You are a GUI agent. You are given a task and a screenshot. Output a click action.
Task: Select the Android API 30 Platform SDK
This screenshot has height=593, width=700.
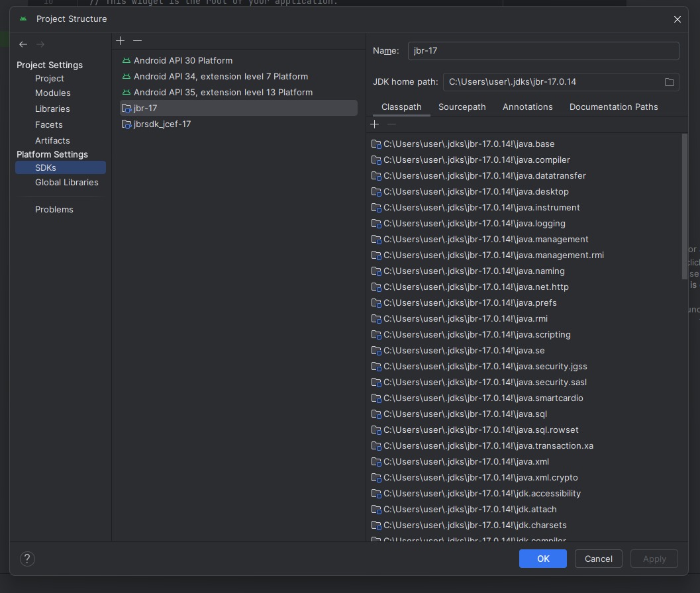(x=183, y=60)
